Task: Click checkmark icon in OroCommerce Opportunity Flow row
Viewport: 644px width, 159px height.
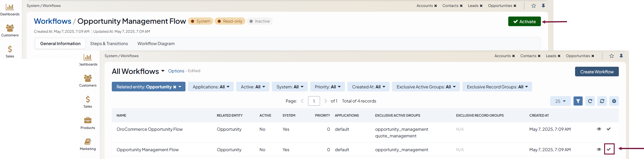Action: (x=608, y=129)
